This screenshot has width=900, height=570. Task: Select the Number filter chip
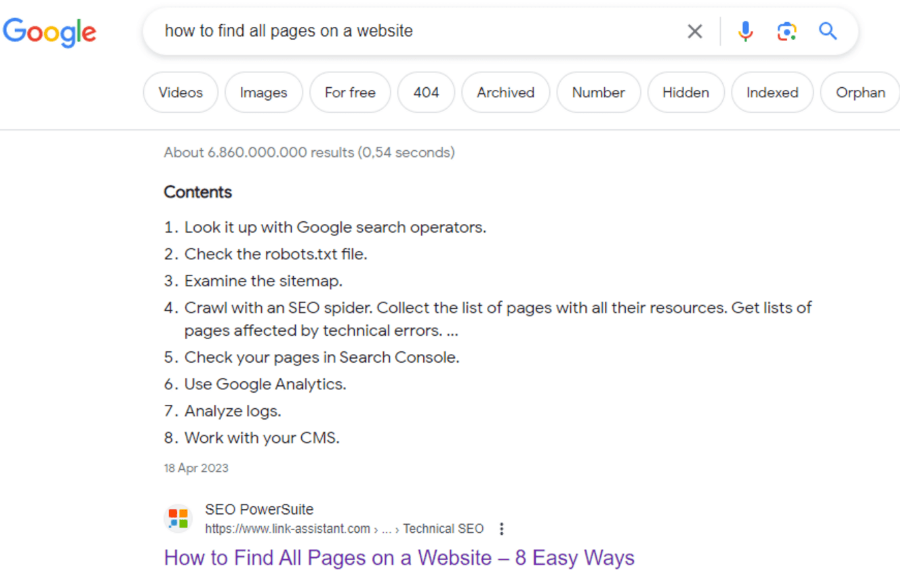(598, 93)
